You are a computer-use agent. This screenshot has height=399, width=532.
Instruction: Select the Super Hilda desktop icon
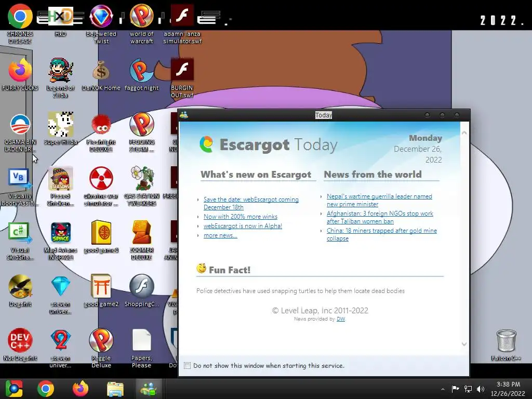60,125
